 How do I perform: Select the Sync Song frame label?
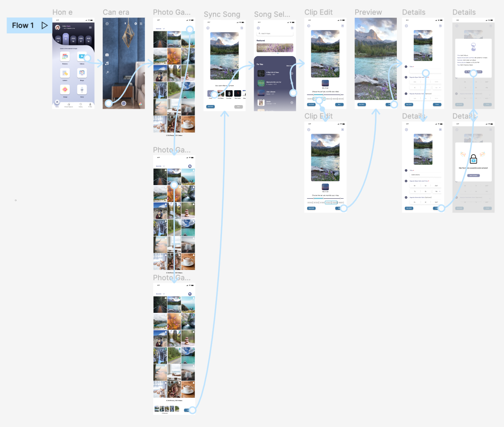[222, 14]
